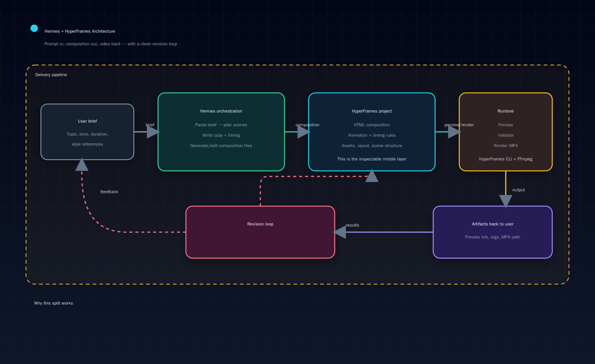595x364 pixels.
Task: Select the arrowhead on the 'brief' connector
Action: click(x=152, y=132)
